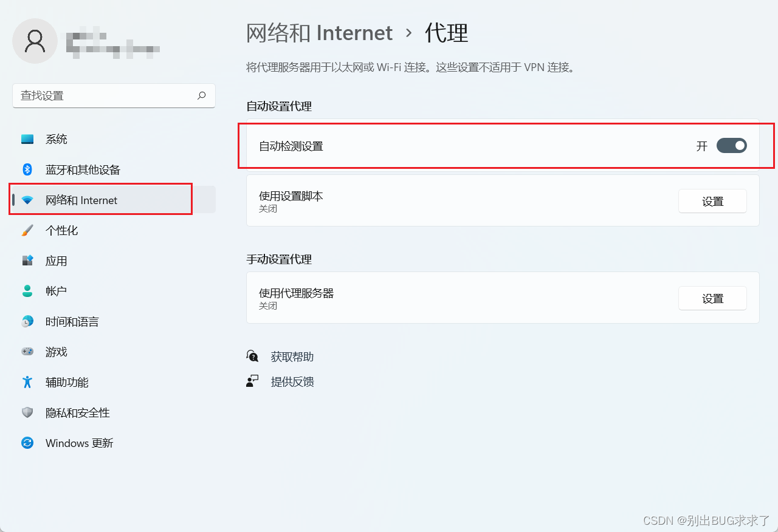This screenshot has height=532, width=778.
Task: Click the Wi-Fi network icon in sidebar
Action: (x=27, y=200)
